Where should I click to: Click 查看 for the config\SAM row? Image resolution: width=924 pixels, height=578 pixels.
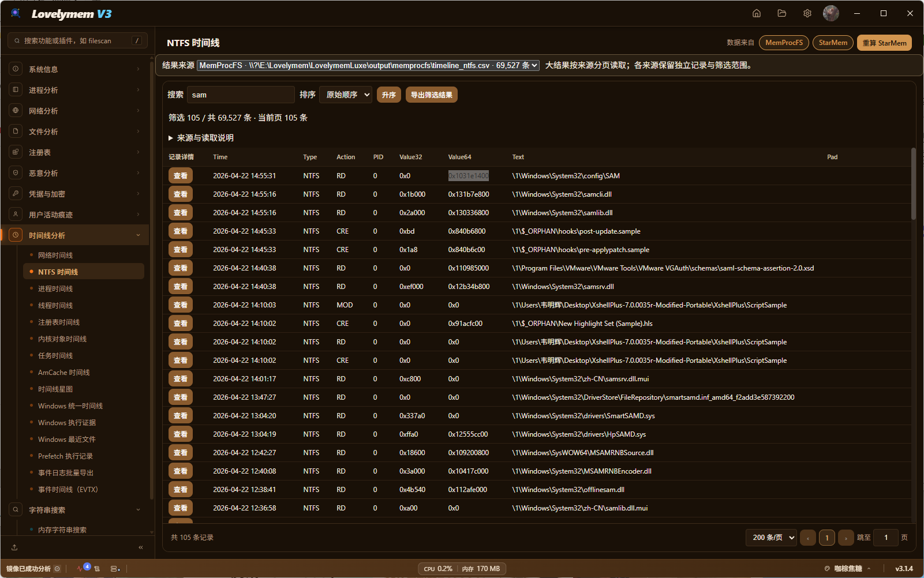pos(181,176)
